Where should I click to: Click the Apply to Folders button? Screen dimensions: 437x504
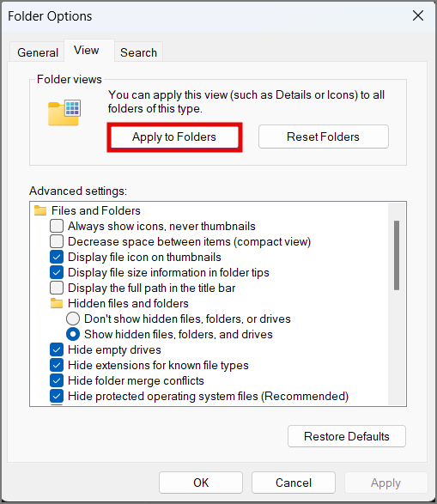coord(174,137)
